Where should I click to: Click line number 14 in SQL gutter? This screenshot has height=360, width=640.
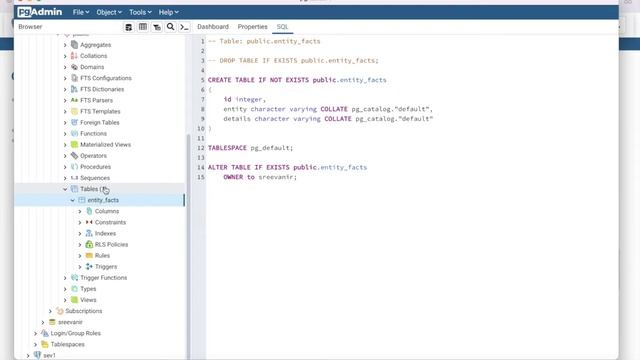pyautogui.click(x=200, y=167)
